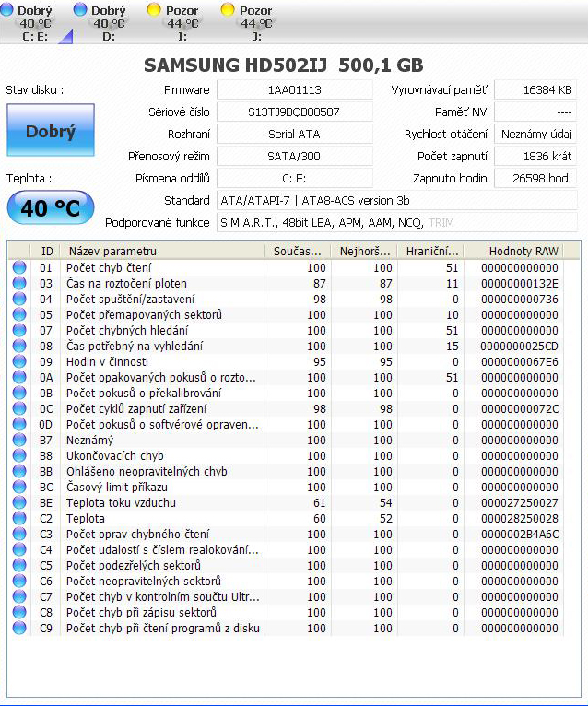Click status icon for Počet spuštění/zastavení
This screenshot has width=588, height=706.
(19, 299)
